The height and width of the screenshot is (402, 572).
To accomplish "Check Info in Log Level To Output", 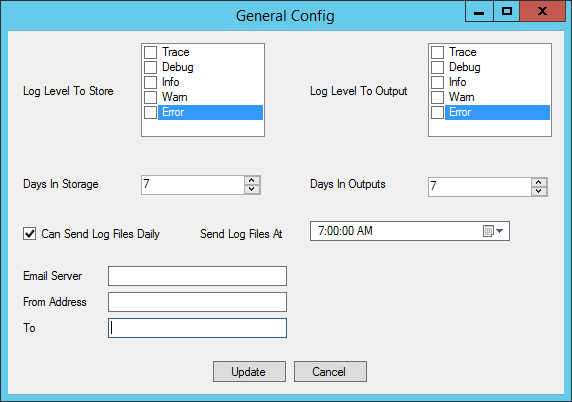I will tap(437, 82).
